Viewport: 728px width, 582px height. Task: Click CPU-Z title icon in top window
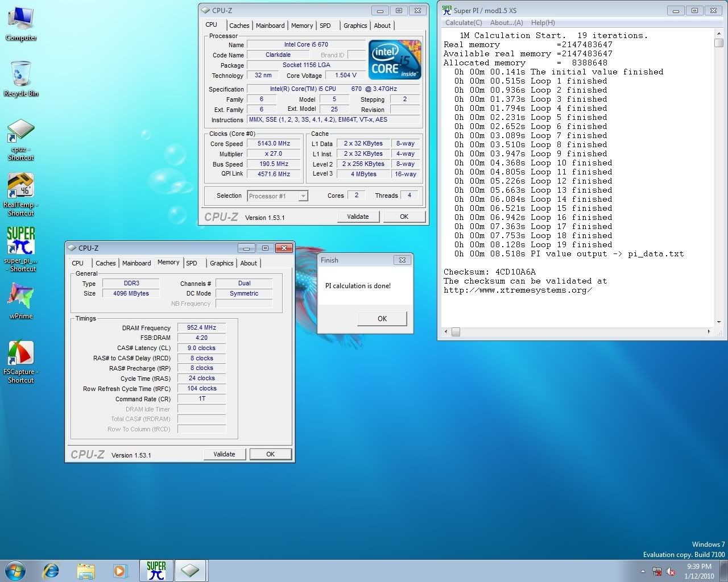pyautogui.click(x=205, y=10)
